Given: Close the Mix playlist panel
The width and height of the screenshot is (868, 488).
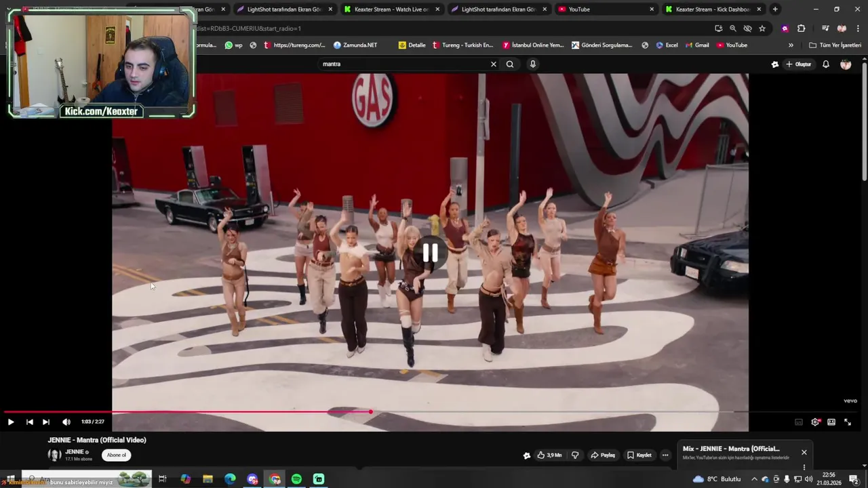Looking at the screenshot, I should coord(804,452).
